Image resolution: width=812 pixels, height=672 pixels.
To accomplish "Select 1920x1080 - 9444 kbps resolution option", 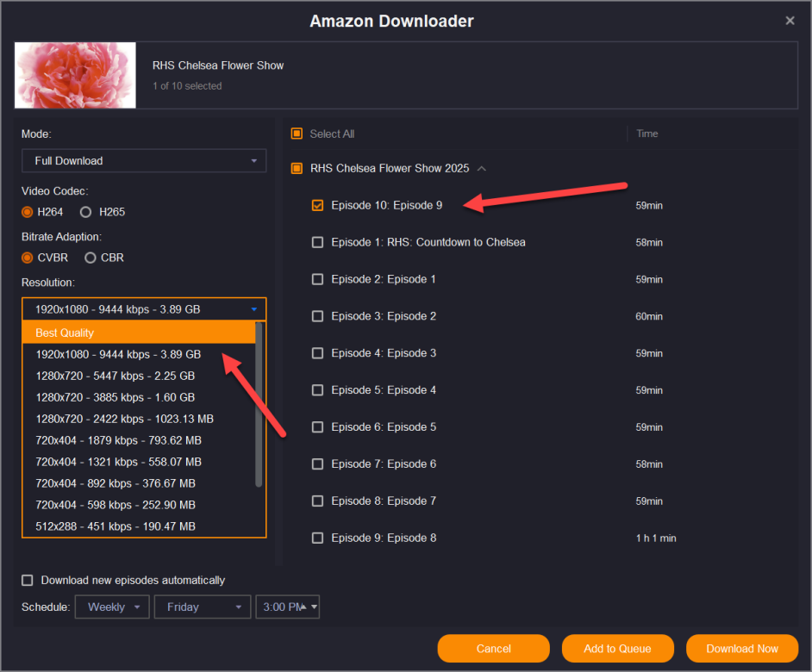I will (139, 354).
